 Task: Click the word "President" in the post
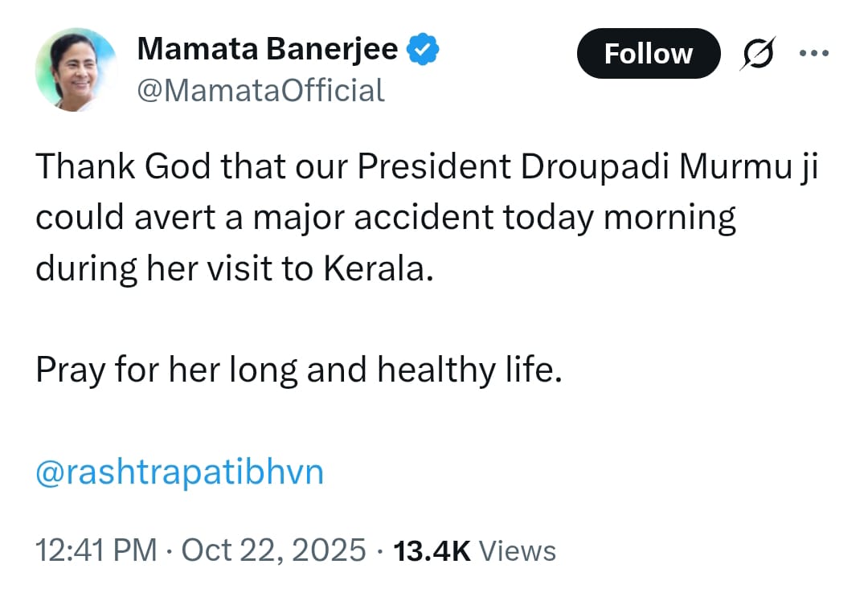(x=434, y=167)
